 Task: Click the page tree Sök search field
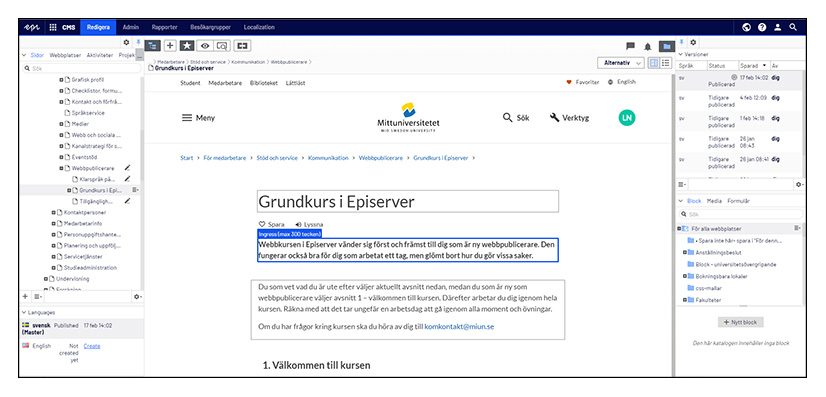(82, 68)
